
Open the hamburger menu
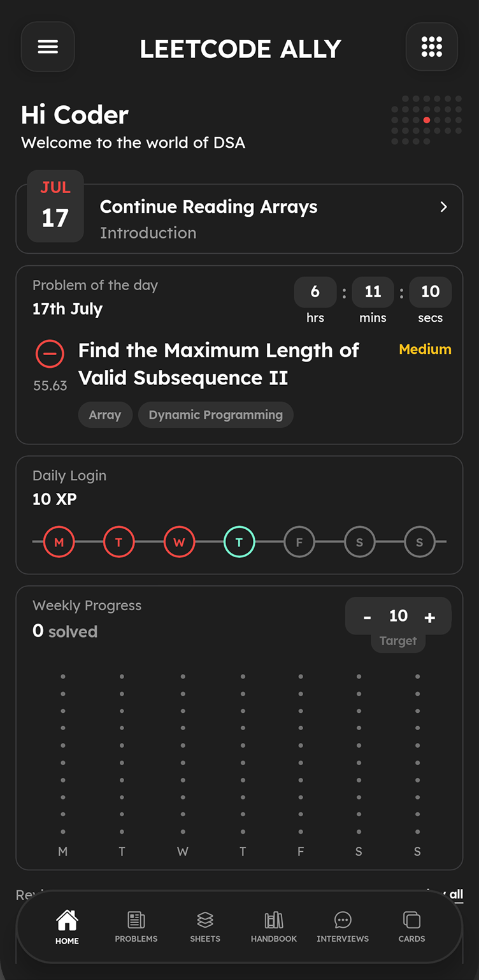pos(48,47)
